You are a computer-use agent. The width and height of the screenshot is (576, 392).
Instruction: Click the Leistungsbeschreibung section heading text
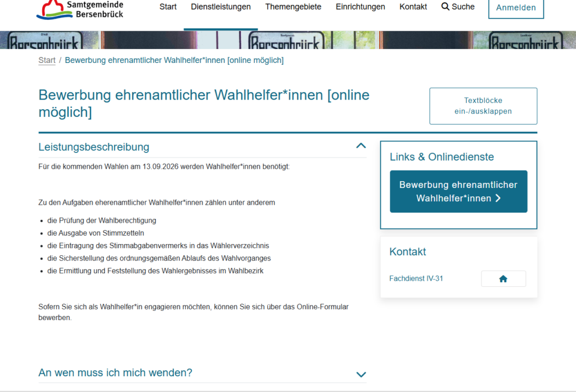[x=93, y=147]
